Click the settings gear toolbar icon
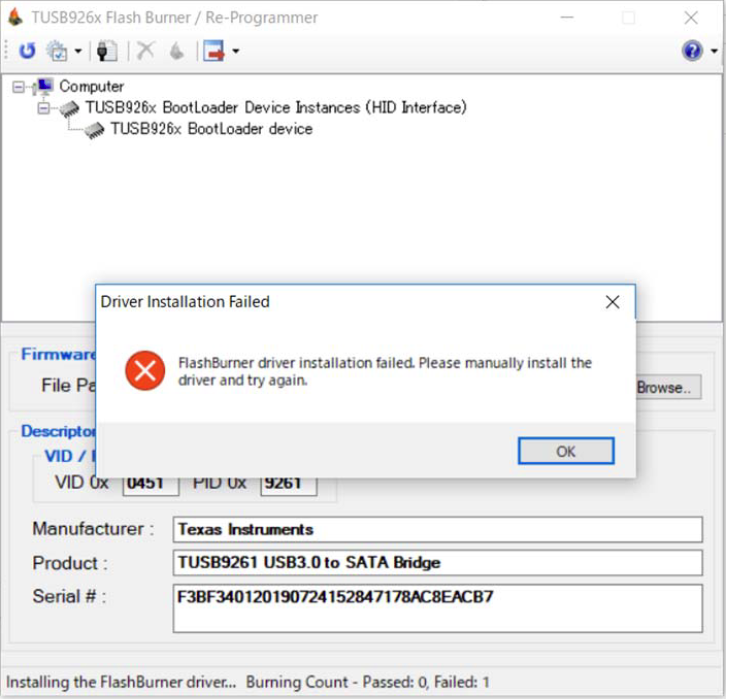This screenshot has width=733, height=699. 57,50
